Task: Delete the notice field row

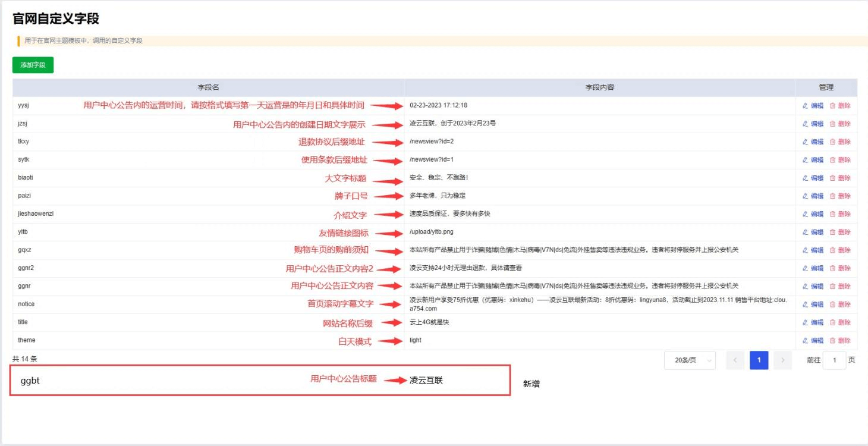Action: (840, 304)
